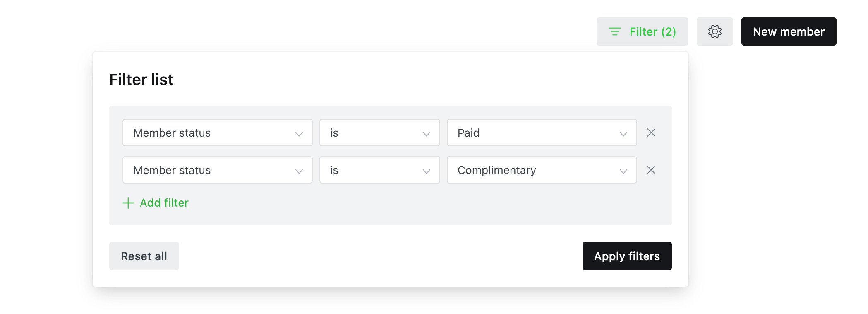Click the Filter list heading
Viewport: 868px width, 314px height.
(x=141, y=80)
